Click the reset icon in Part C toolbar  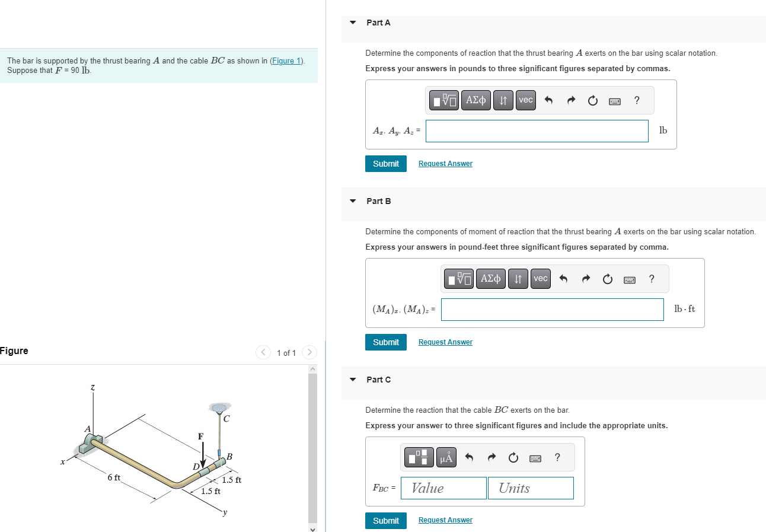pos(512,457)
